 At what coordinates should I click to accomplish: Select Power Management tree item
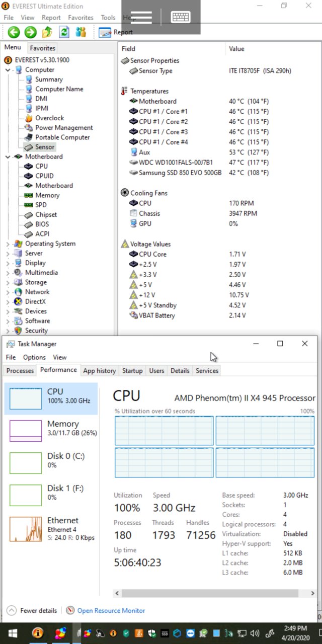click(x=64, y=128)
